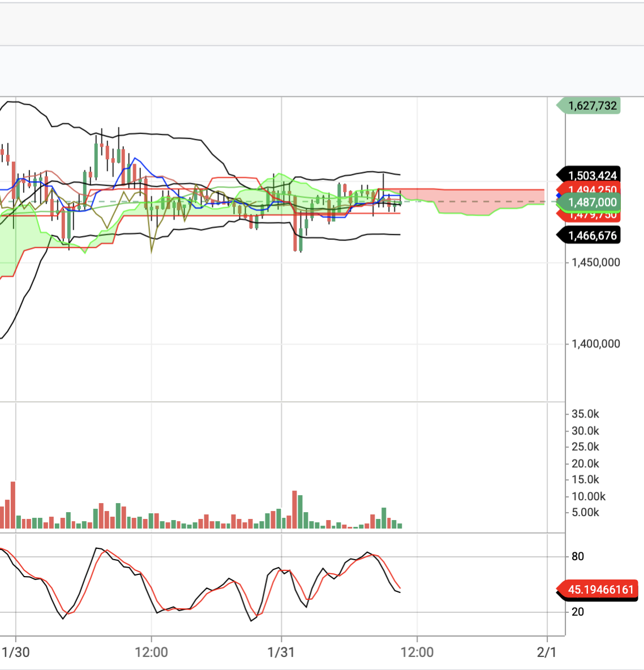Click the 20.0k volume axis label
This screenshot has width=644, height=670.
coord(586,463)
